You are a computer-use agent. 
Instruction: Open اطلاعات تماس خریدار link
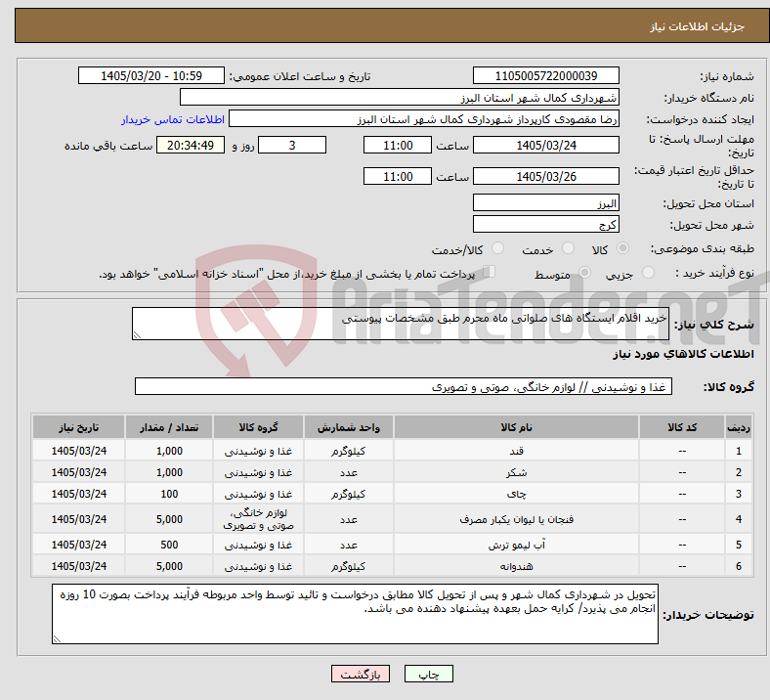(x=173, y=119)
